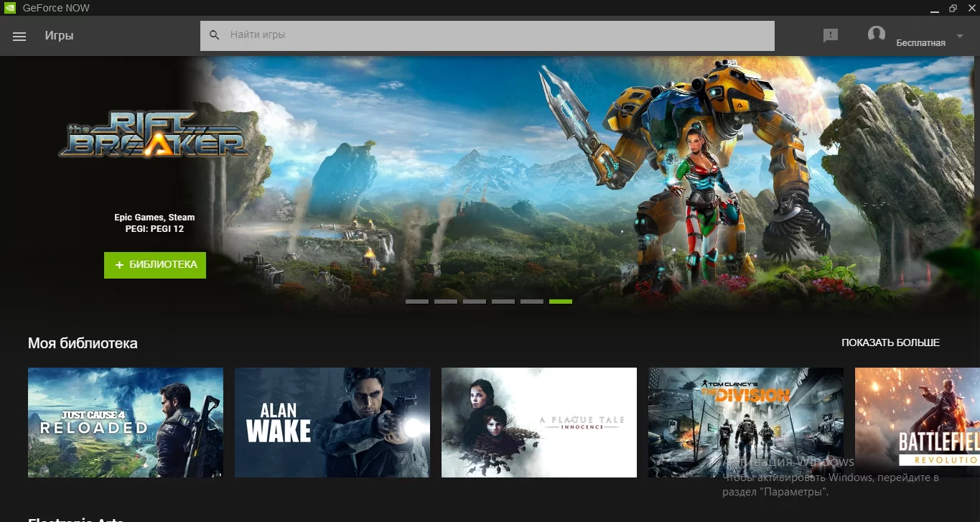Click the "Моя библиотека" section heading
The width and height of the screenshot is (980, 522).
point(83,343)
